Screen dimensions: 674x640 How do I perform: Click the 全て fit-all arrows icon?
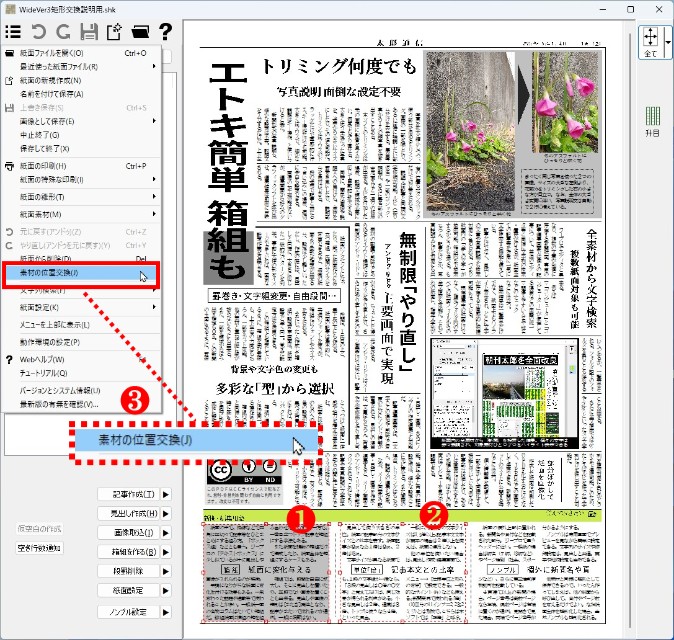(x=650, y=40)
